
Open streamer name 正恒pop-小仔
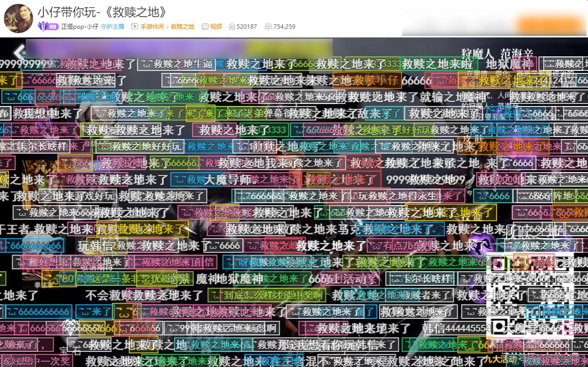pos(80,27)
